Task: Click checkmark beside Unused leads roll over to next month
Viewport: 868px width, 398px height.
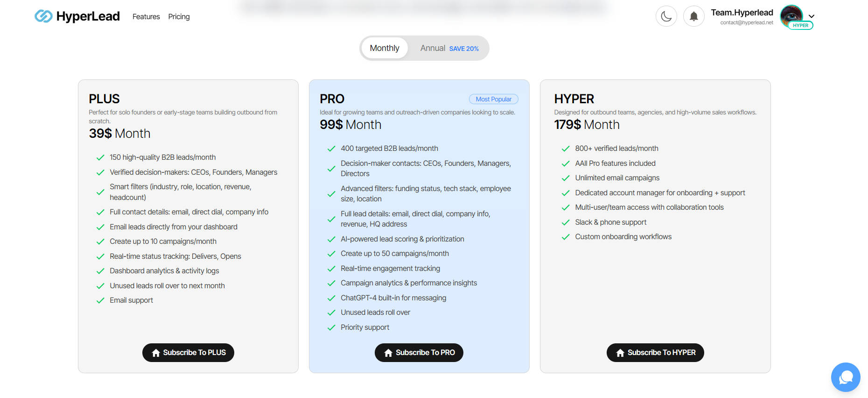Action: pos(100,286)
